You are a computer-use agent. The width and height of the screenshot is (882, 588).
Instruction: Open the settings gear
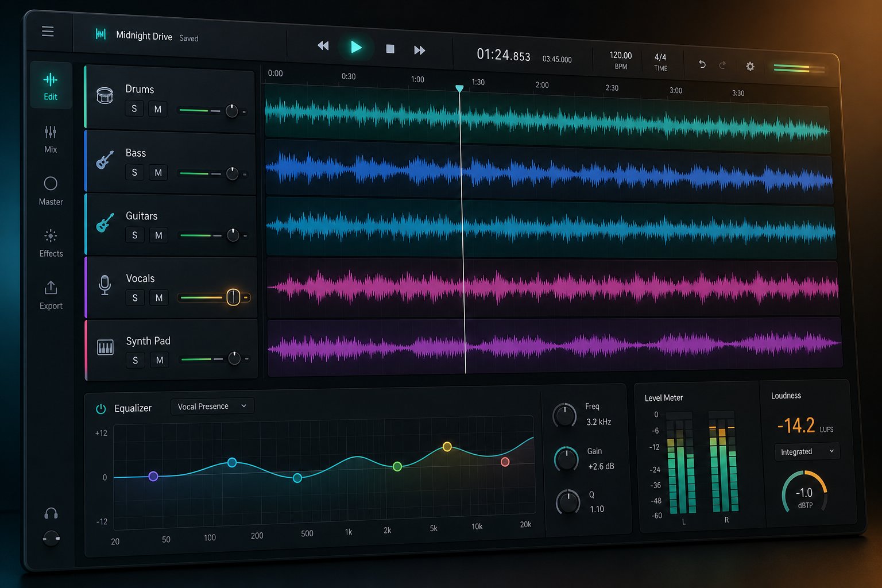[750, 67]
